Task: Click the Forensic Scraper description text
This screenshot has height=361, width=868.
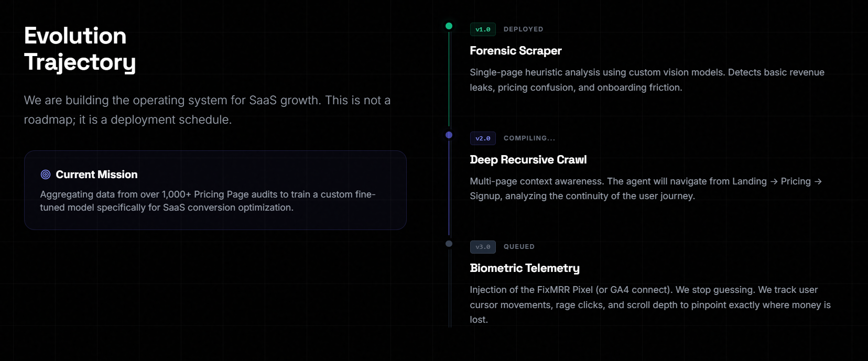Action: [647, 80]
